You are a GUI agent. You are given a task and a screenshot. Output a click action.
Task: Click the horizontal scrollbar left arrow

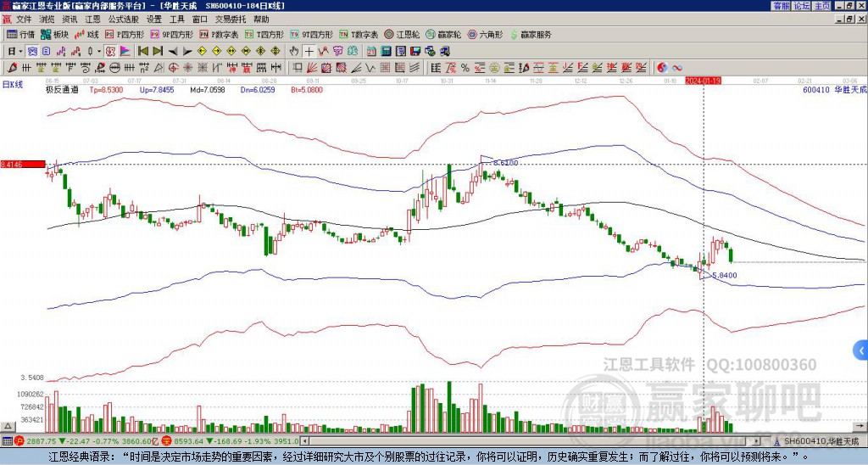coord(304,441)
